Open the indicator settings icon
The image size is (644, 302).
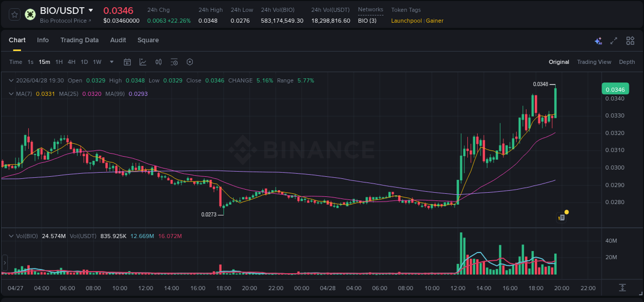174,62
